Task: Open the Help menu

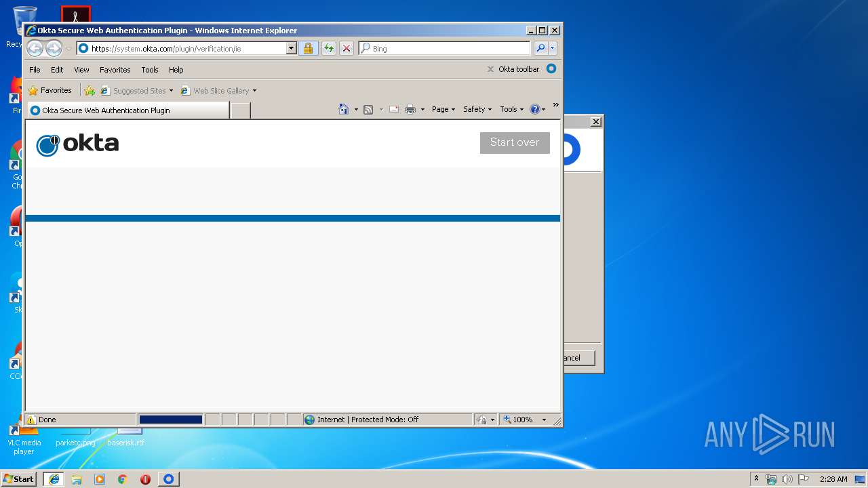Action: (176, 70)
